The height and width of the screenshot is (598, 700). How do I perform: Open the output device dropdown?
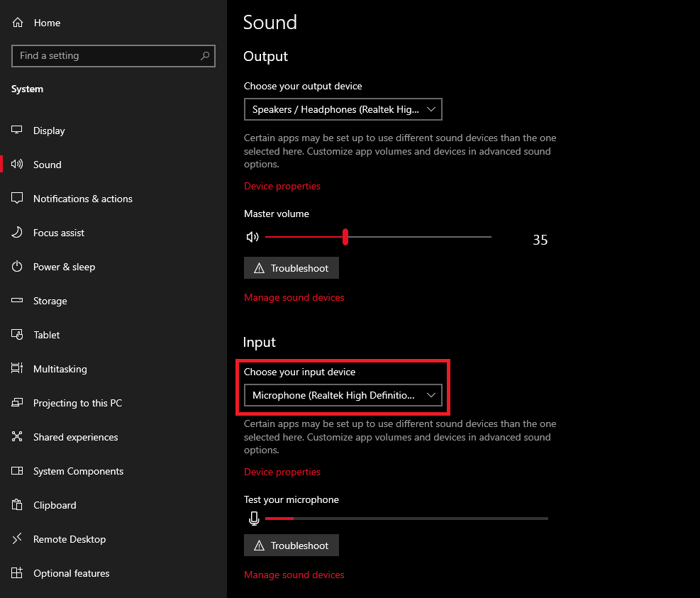(x=343, y=109)
